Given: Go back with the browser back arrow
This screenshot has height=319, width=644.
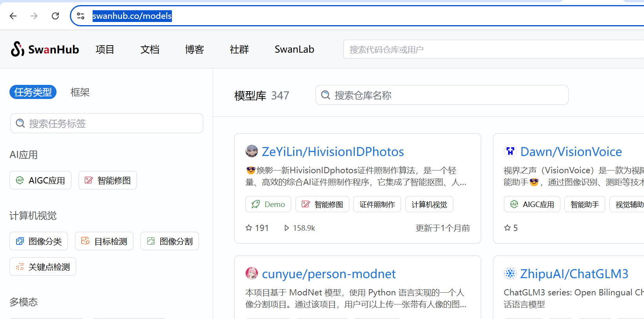Looking at the screenshot, I should (x=13, y=16).
